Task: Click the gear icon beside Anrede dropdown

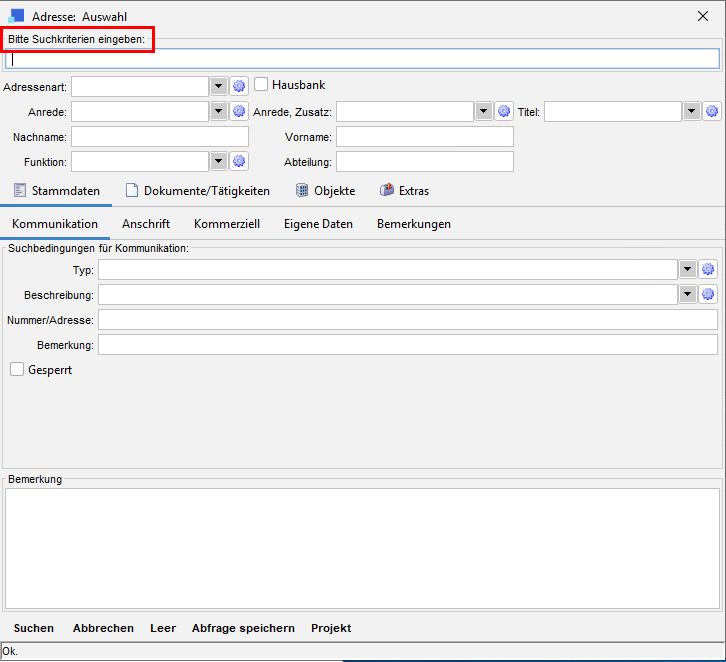Action: [239, 111]
